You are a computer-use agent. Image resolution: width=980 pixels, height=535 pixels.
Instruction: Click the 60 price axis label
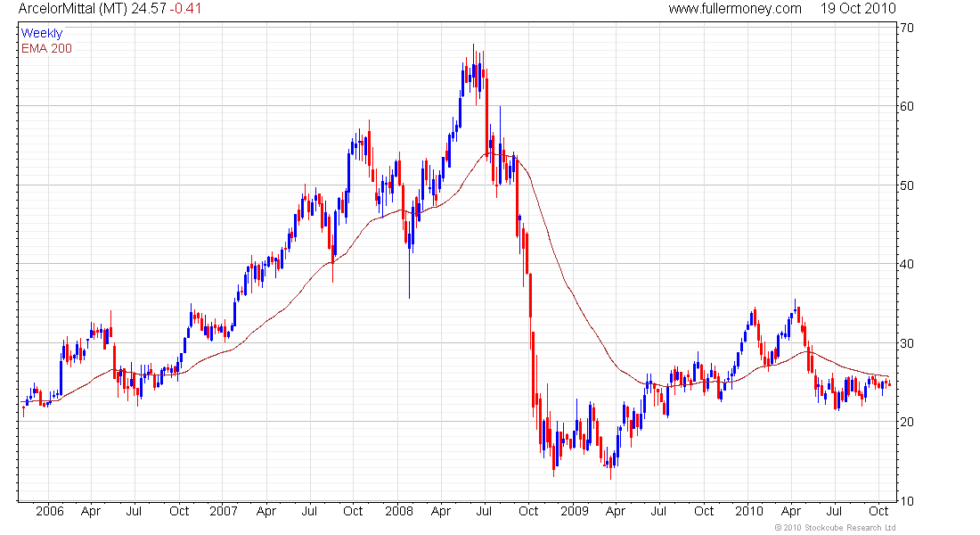click(x=906, y=106)
